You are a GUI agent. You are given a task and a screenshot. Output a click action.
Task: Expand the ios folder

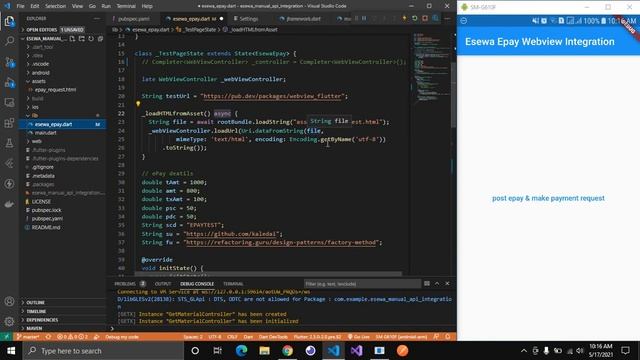tap(35, 107)
